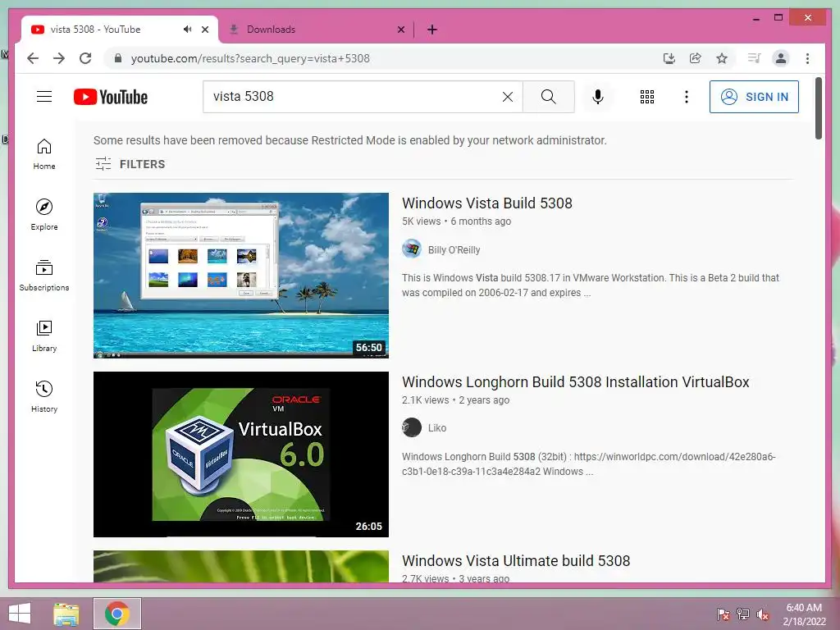Screen dimensions: 840x630
Task: Open Explore in the sidebar
Action: [x=44, y=215]
